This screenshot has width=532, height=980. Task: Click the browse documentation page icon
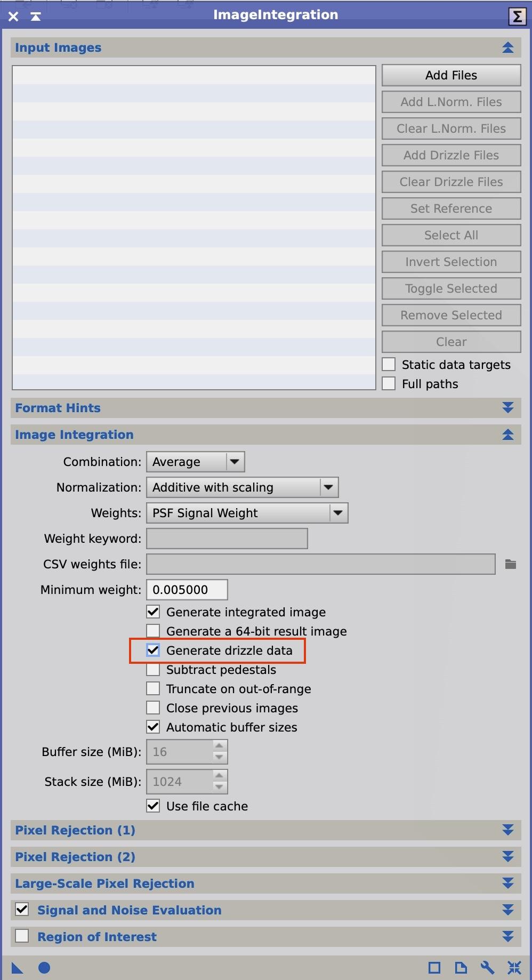pyautogui.click(x=461, y=968)
